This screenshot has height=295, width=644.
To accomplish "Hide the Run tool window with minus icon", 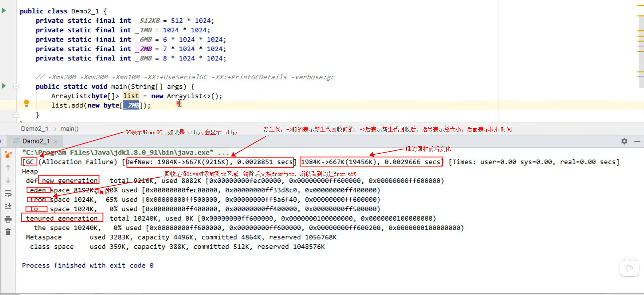I will 637,141.
